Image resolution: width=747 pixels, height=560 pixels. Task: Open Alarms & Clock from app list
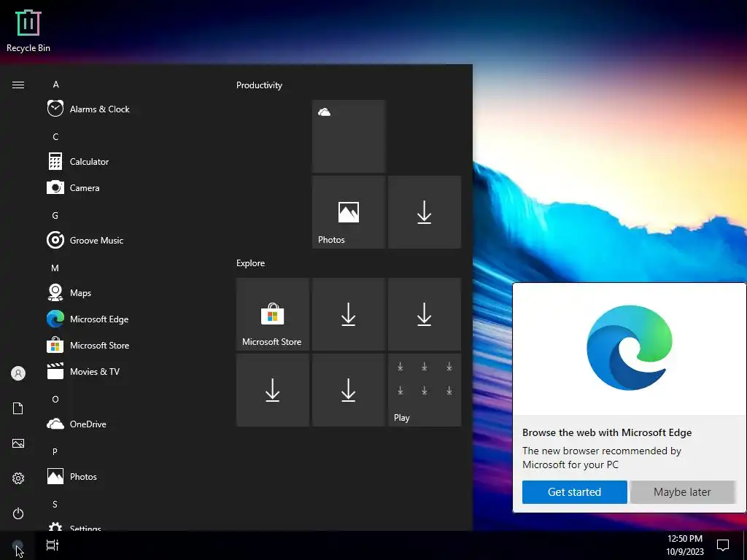[88, 109]
